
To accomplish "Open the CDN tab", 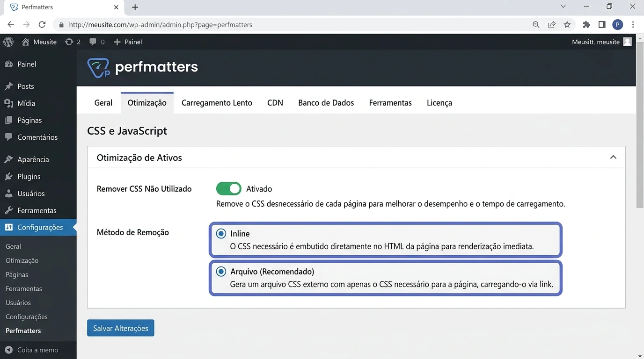I will coord(275,103).
